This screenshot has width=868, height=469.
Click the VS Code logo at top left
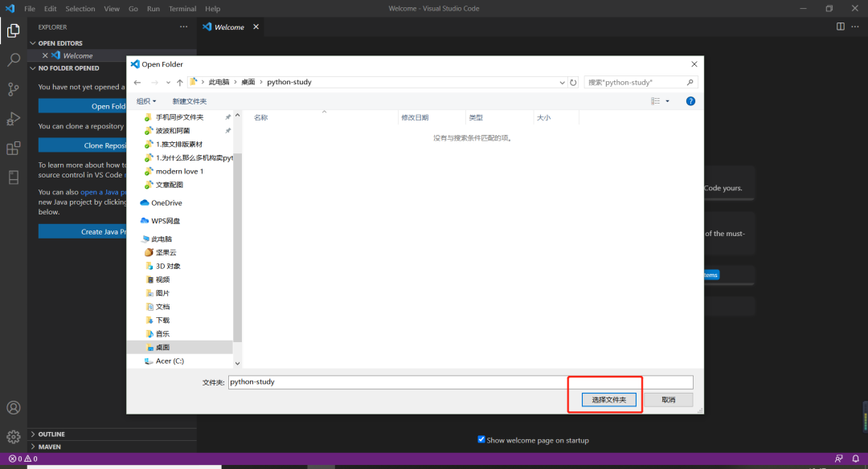click(x=10, y=8)
